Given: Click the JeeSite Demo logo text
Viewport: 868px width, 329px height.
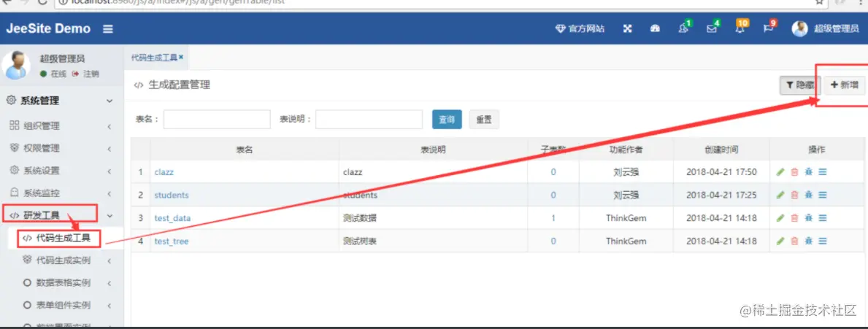Looking at the screenshot, I should click(x=48, y=28).
